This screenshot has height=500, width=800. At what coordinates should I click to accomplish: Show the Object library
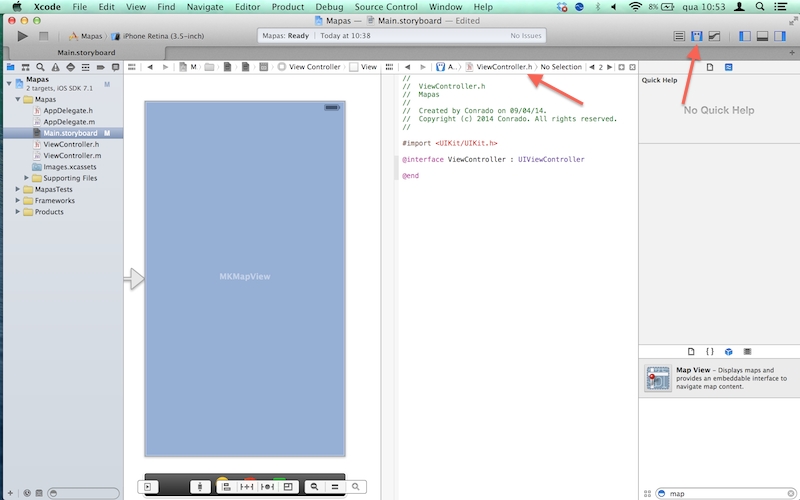tap(729, 352)
